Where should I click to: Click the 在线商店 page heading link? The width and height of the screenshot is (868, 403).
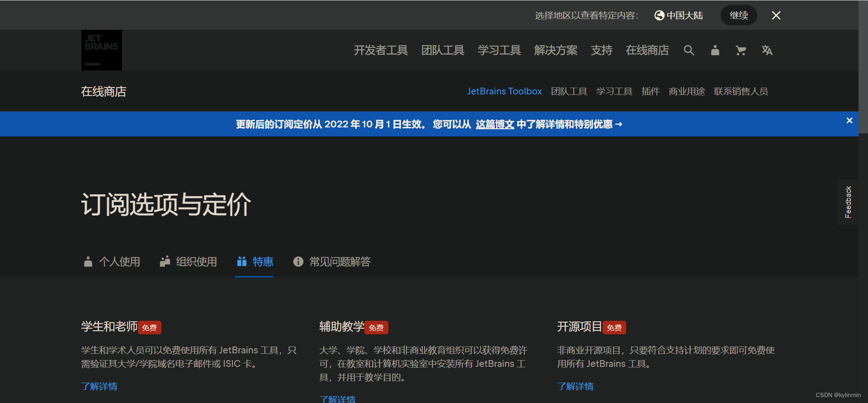104,91
